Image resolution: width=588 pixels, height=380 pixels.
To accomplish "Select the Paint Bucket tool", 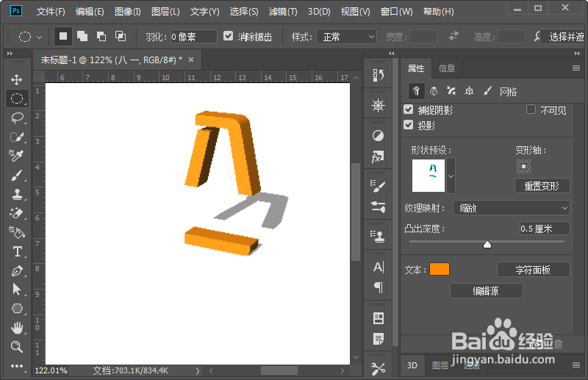I will pos(16,232).
